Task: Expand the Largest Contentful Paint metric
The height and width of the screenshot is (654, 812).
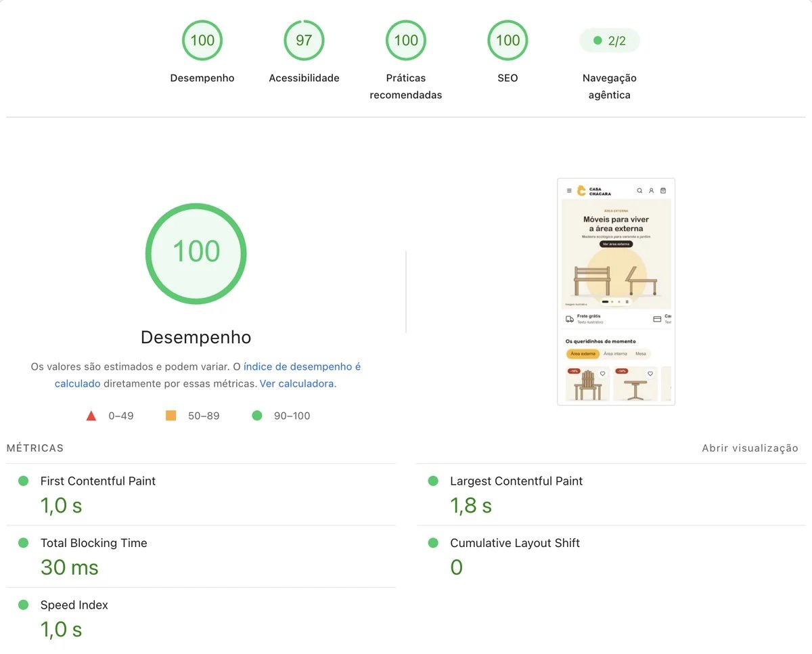Action: pyautogui.click(x=611, y=494)
